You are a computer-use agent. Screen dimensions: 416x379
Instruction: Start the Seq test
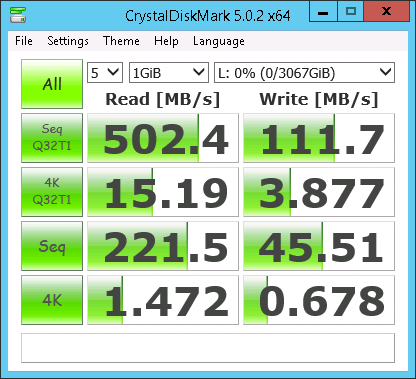pos(52,246)
